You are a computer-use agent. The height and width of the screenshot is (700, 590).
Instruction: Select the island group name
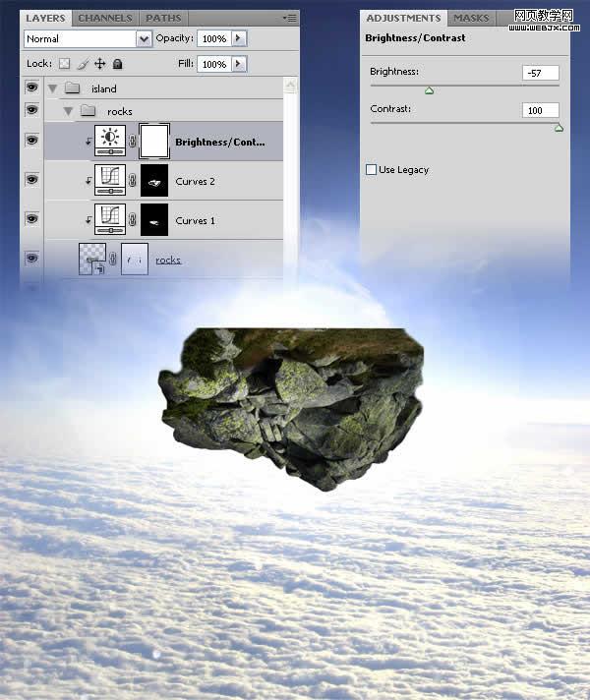[103, 88]
